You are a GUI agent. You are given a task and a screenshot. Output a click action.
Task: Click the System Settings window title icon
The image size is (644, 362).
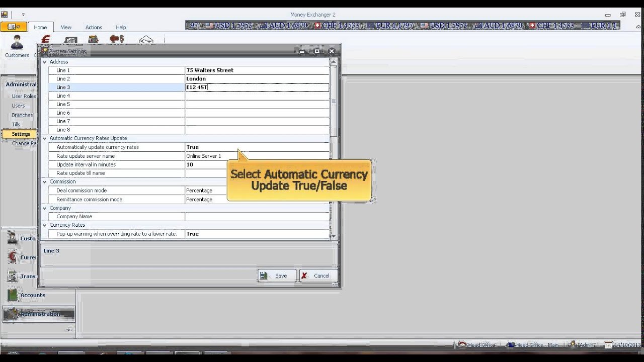coord(44,51)
